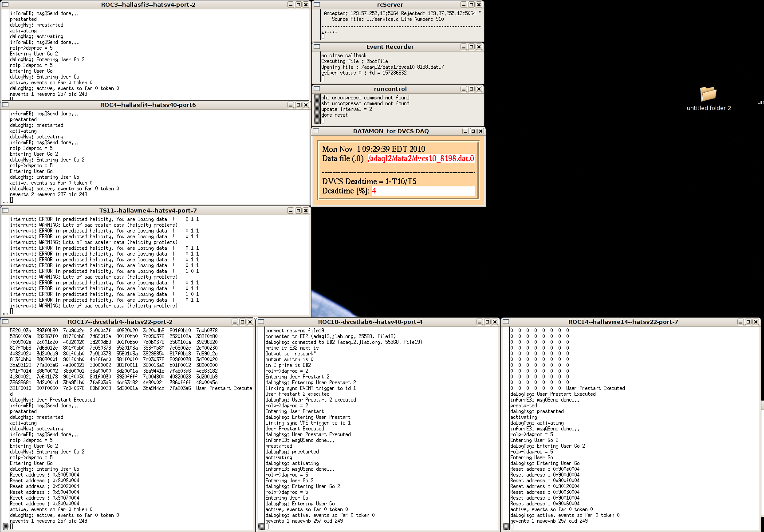The height and width of the screenshot is (532, 764).
Task: Close the ROC3 terminal window
Action: (306, 5)
